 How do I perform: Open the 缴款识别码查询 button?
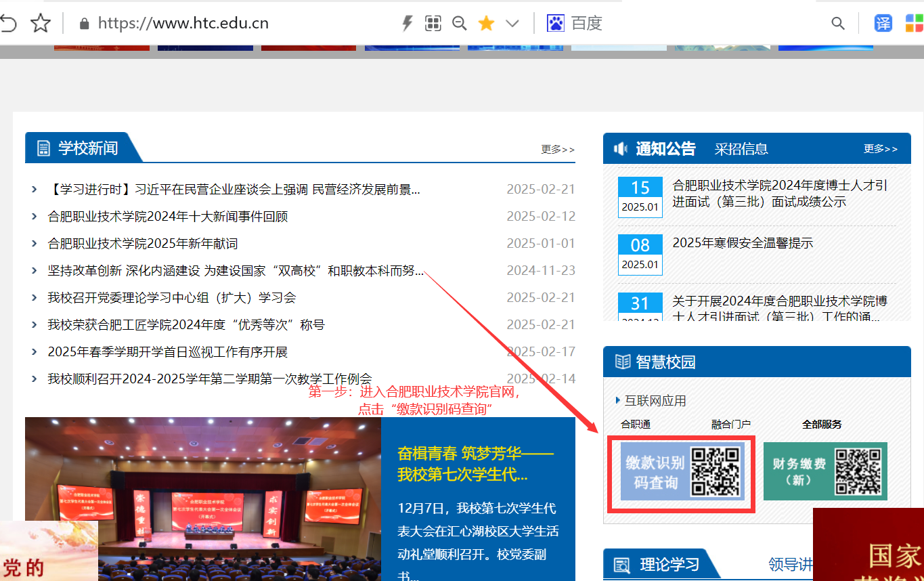pyautogui.click(x=680, y=472)
